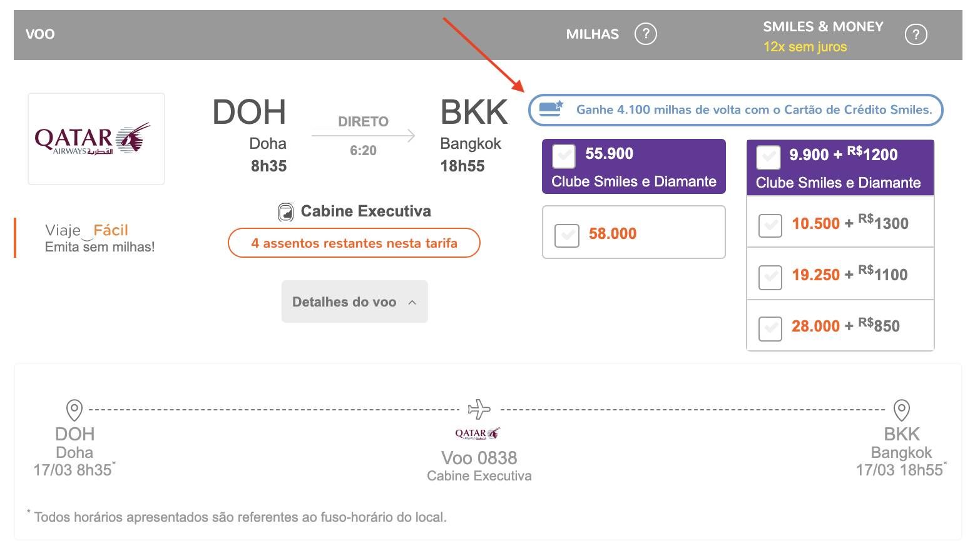This screenshot has height=548, width=980.
Task: Click the chevron beside Detalhes do voo
Action: [412, 302]
